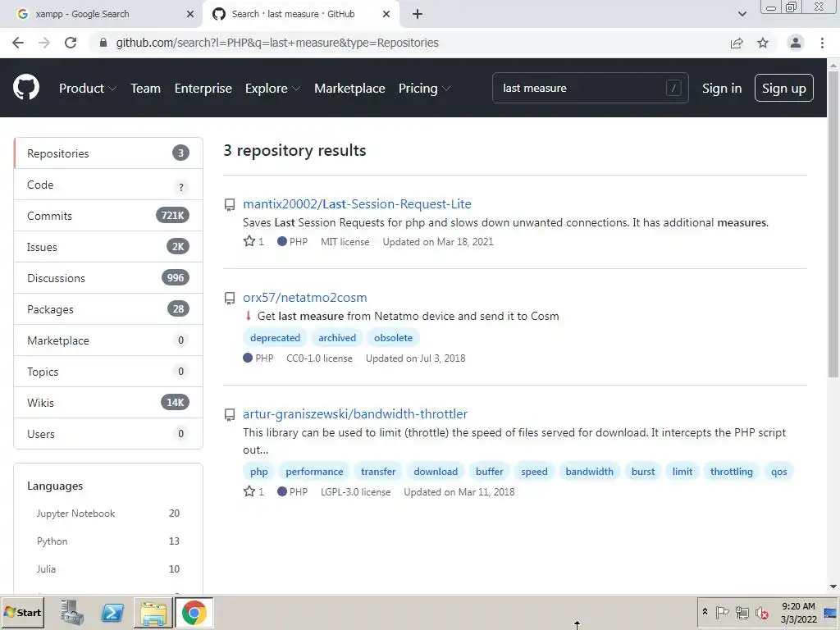
Task: Click GitHub search field with last measure
Action: point(590,88)
